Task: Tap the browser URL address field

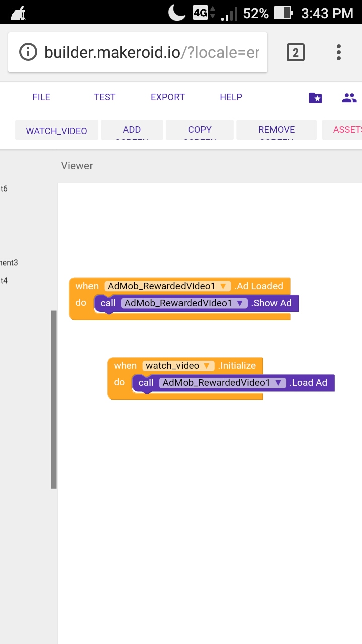Action: coord(151,52)
